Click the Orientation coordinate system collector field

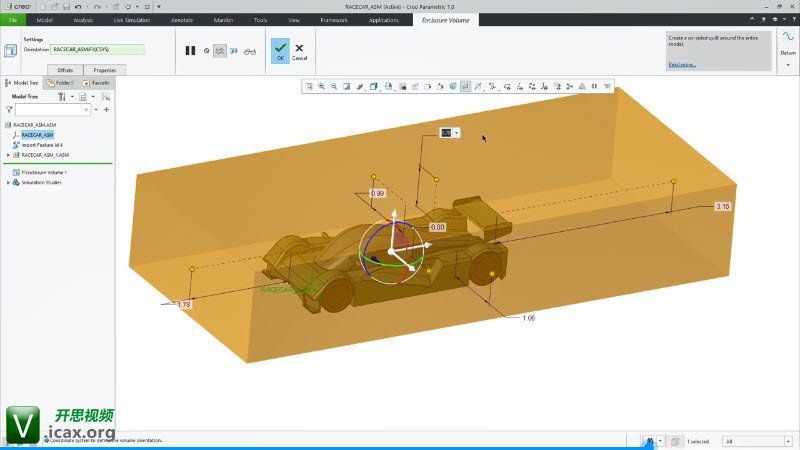98,49
